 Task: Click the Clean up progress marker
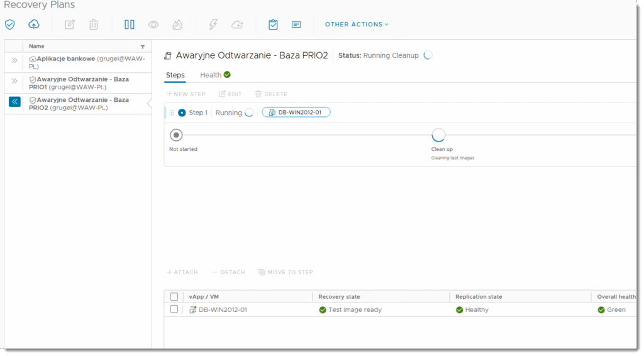pos(438,135)
